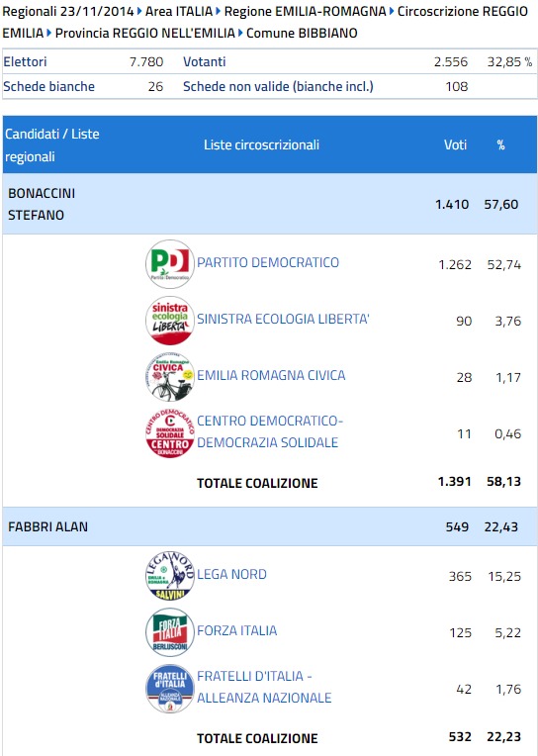Click the Fratelli d'Italia logo
This screenshot has width=538, height=756.
tap(170, 689)
